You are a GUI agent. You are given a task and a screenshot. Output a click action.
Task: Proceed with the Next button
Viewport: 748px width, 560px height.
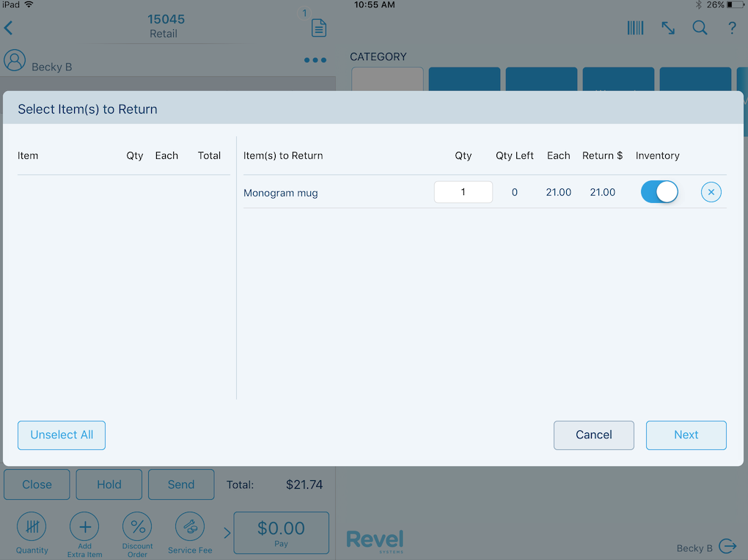coord(686,435)
